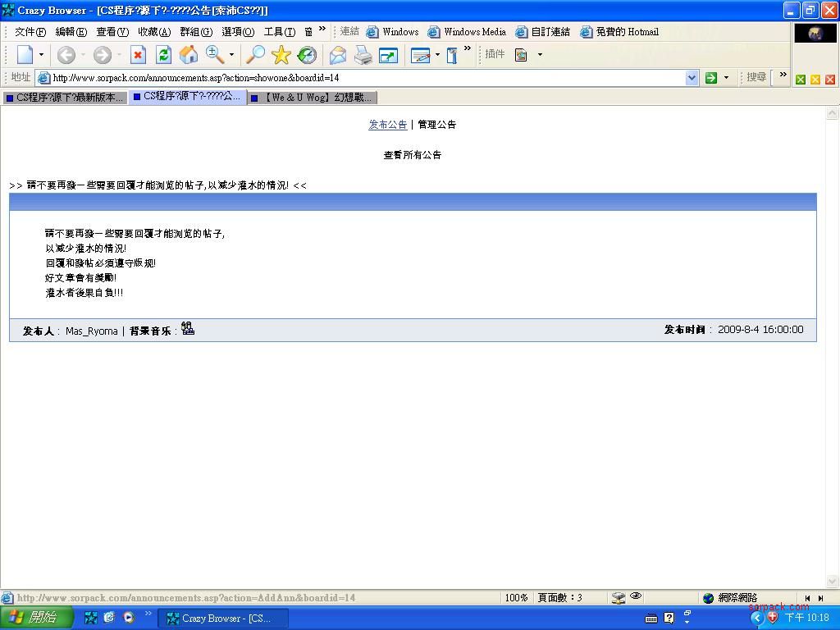Open the 收藏(A) favorites menu

tap(153, 32)
